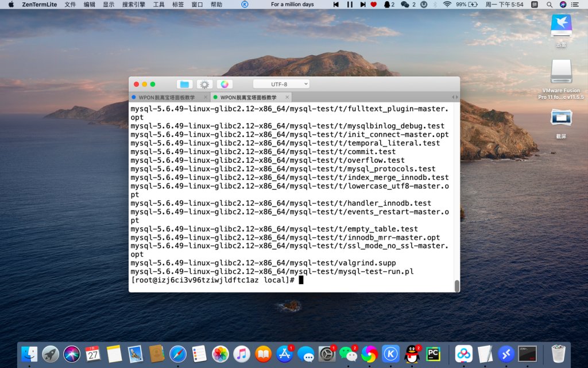This screenshot has width=588, height=368.
Task: Click the 'For a million days' song title
Action: 292,5
